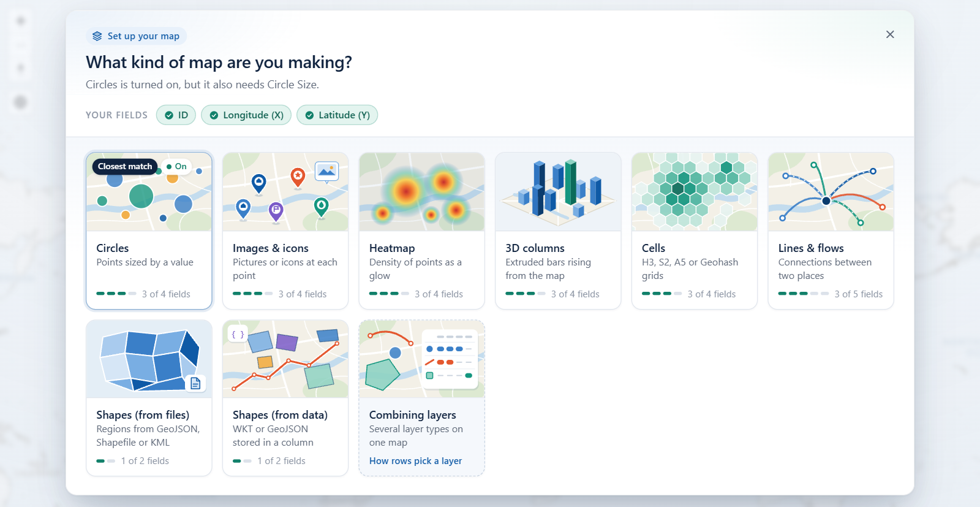
Task: Click the orange star pin on the Images & icons thumbnail
Action: point(298,177)
